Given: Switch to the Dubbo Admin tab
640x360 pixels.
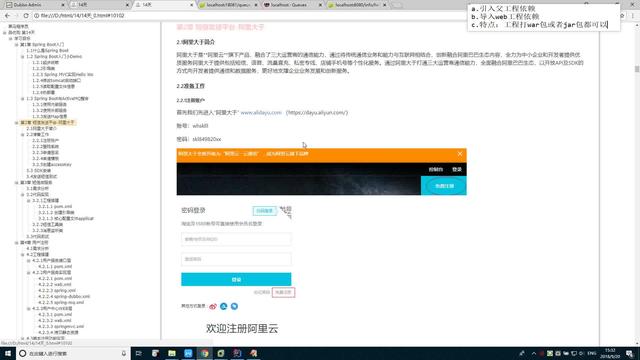Looking at the screenshot, I should pos(35,5).
